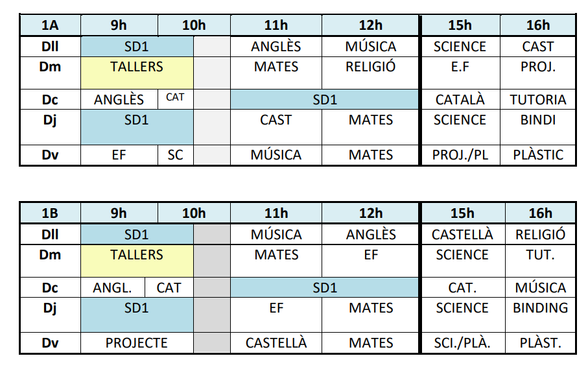Viewport: 588px width, 369px height.
Task: Click the 1B class header cell
Action: point(50,213)
